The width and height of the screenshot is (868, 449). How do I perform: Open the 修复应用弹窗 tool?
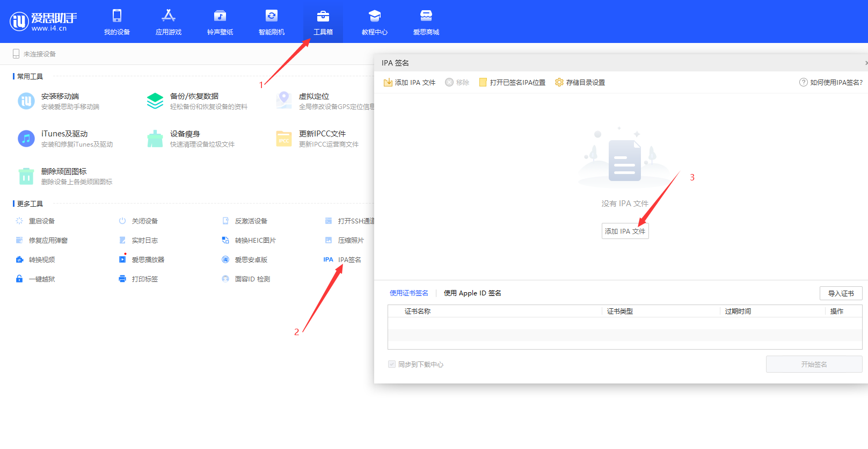42,240
